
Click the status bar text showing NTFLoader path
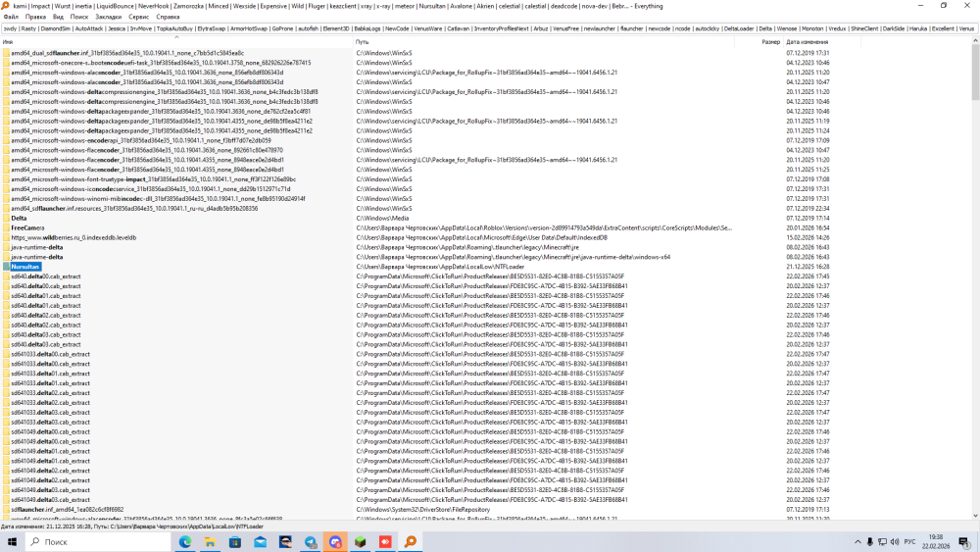tap(132, 527)
